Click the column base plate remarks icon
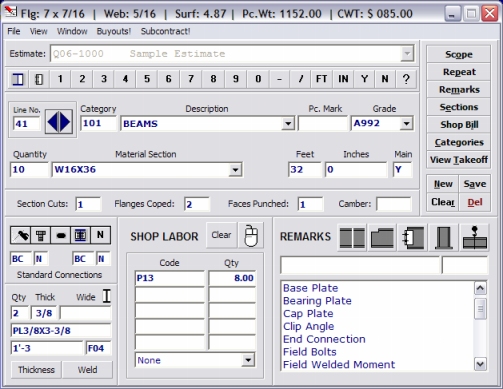The width and height of the screenshot is (503, 389). coord(443,238)
